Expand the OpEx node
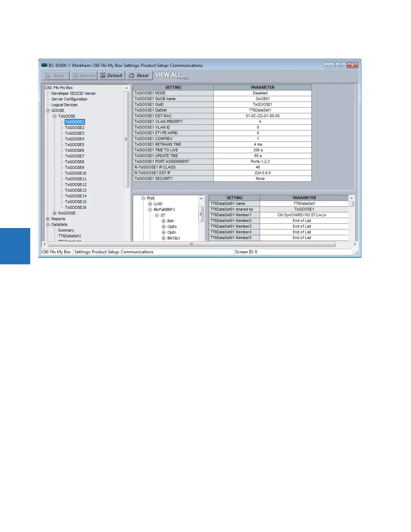The image size is (411, 532). (x=164, y=227)
